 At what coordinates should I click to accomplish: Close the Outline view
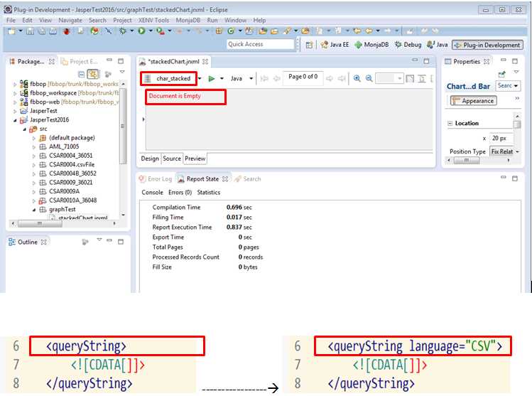pyautogui.click(x=43, y=242)
